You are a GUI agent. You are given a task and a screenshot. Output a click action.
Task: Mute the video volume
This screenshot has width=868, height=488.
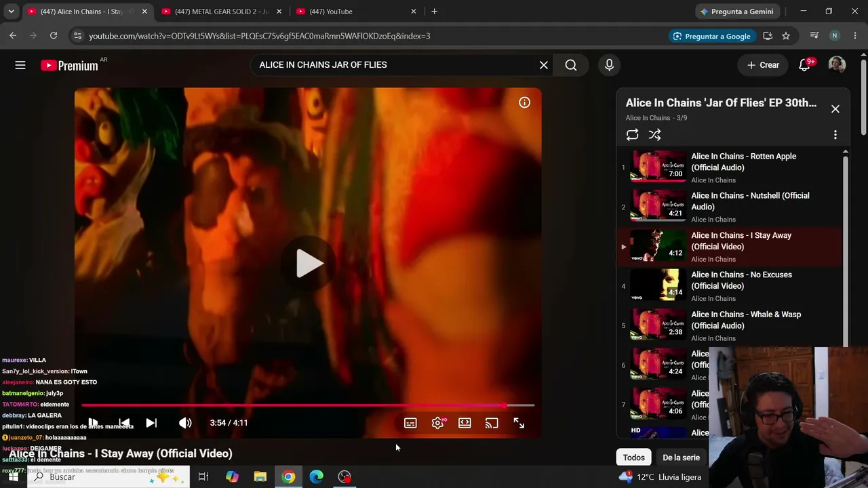185,423
